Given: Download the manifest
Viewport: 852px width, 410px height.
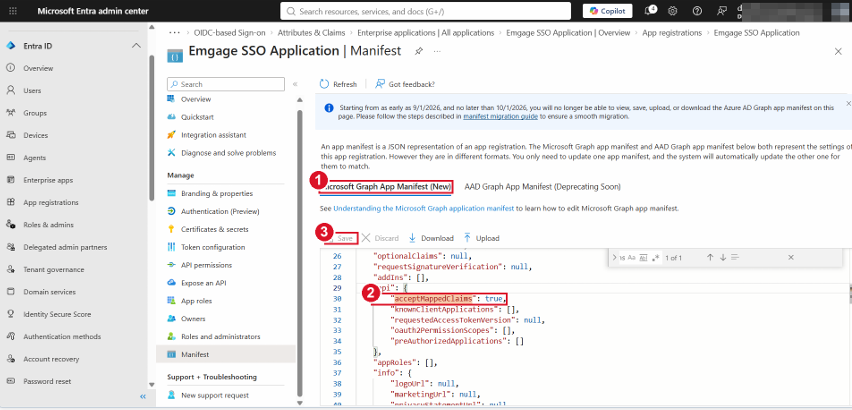Looking at the screenshot, I should coord(431,238).
